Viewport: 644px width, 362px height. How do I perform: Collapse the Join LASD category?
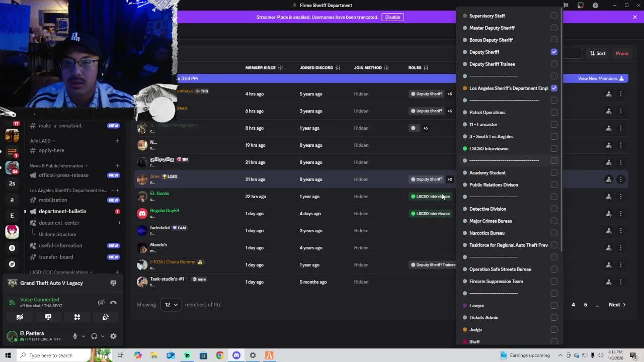pyautogui.click(x=42, y=141)
